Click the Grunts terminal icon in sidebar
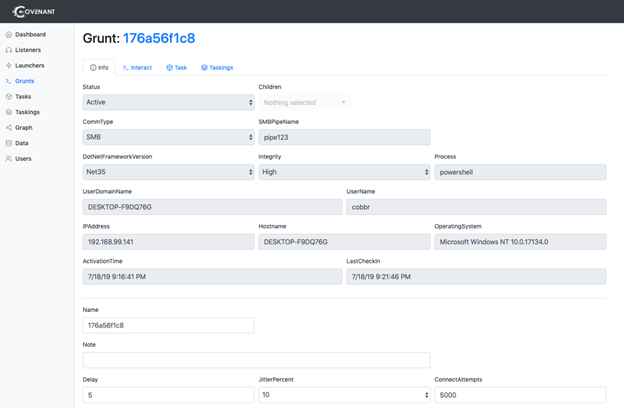Screen dimensions: 624x408 (9, 81)
